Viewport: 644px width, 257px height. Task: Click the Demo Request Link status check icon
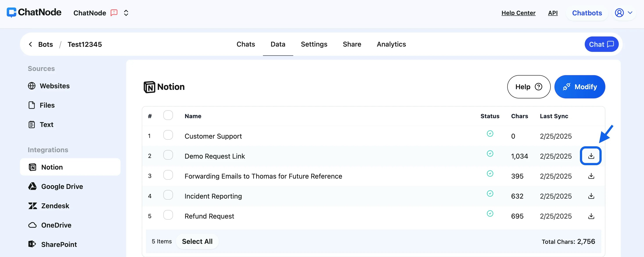490,154
